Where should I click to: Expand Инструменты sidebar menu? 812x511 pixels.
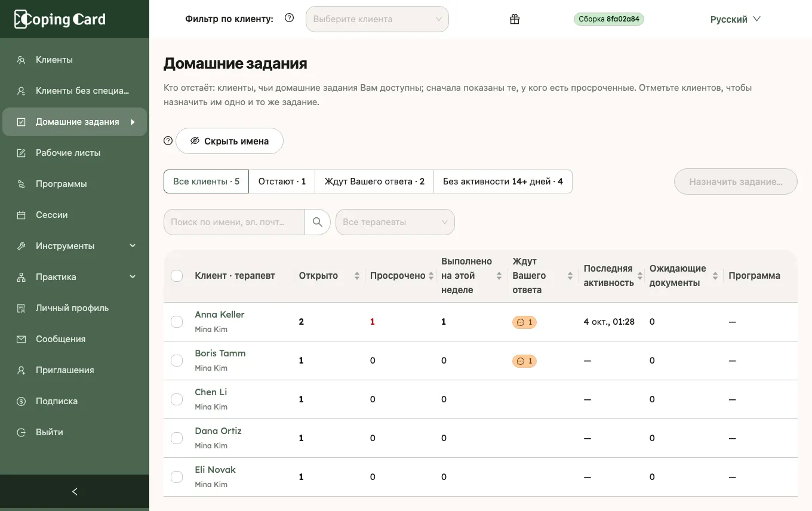coord(75,246)
